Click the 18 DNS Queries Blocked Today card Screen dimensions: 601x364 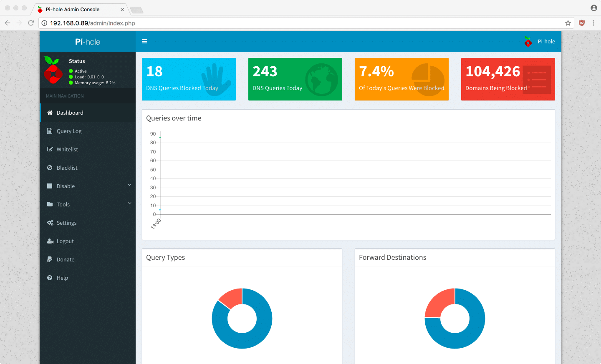(x=189, y=79)
